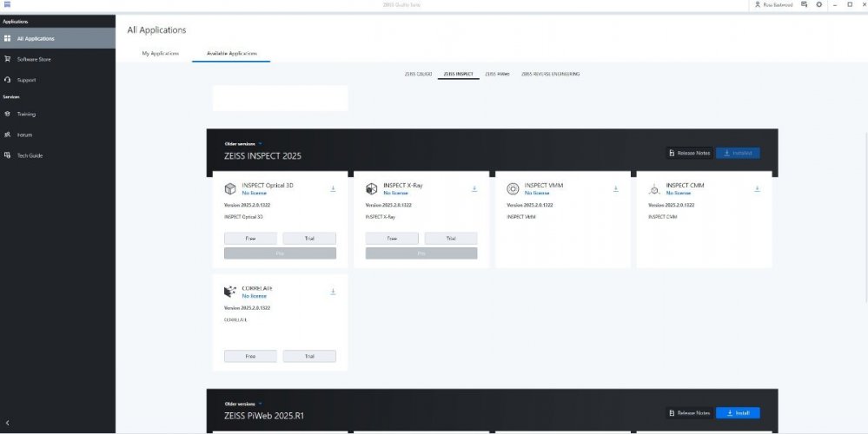This screenshot has width=868, height=434.
Task: Click the user profile icon
Action: coord(758,4)
